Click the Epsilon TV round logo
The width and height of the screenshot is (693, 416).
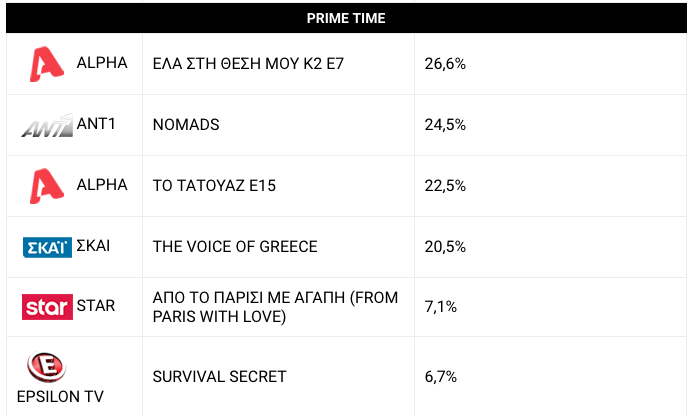coord(46,367)
